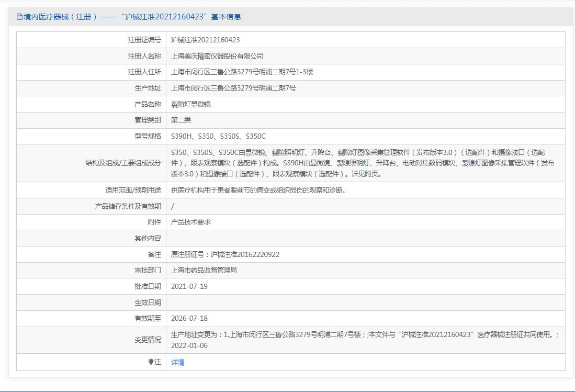The height and width of the screenshot is (392, 575).
Task: Click the registrant name 上海美沃精密仪器股份有限公司
Action: [217, 56]
